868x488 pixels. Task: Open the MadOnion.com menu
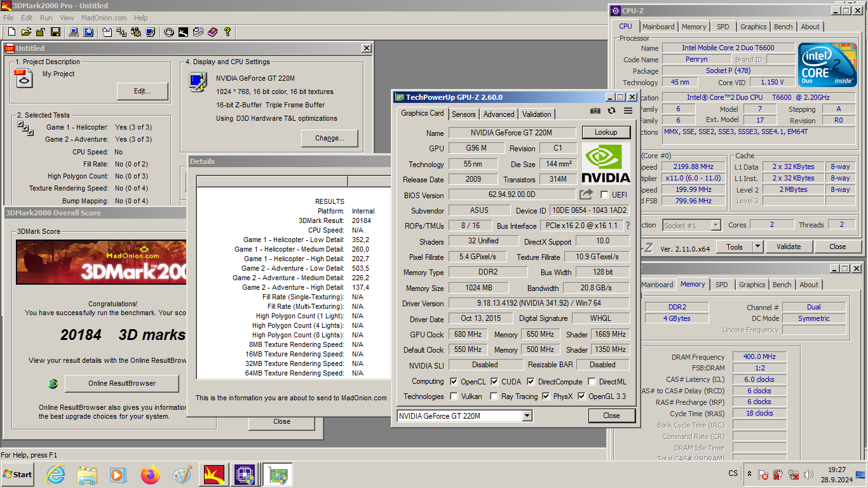[x=104, y=18]
